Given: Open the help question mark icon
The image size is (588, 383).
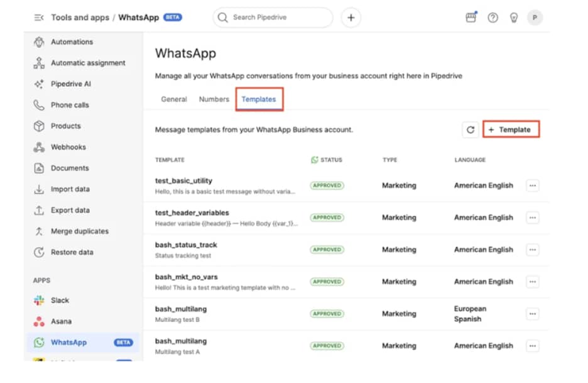Looking at the screenshot, I should 493,18.
